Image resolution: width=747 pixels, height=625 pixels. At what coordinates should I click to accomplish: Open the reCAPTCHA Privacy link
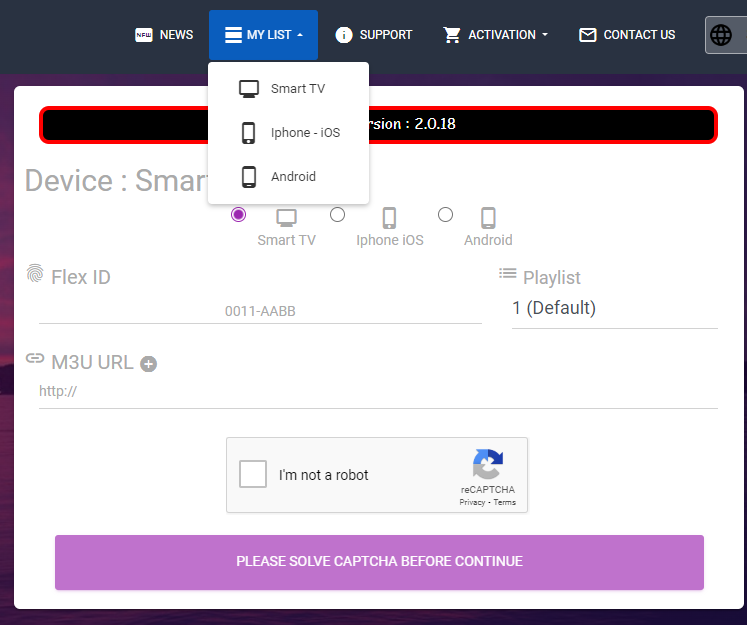point(472,502)
